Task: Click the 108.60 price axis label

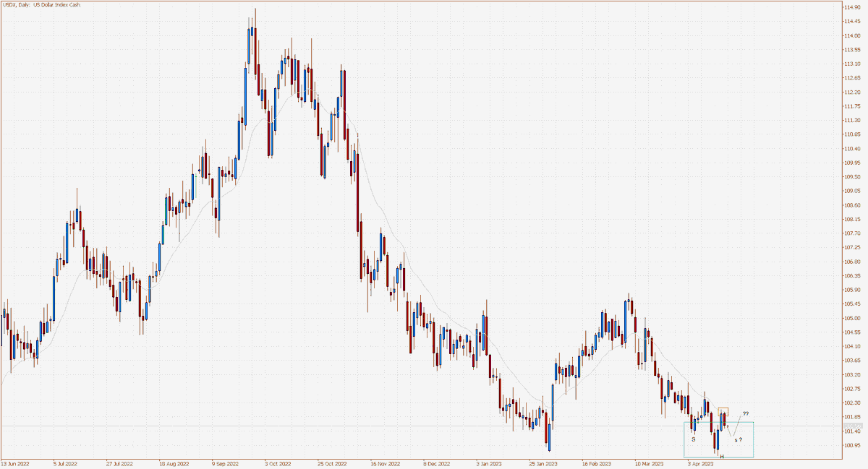Action: pyautogui.click(x=851, y=205)
